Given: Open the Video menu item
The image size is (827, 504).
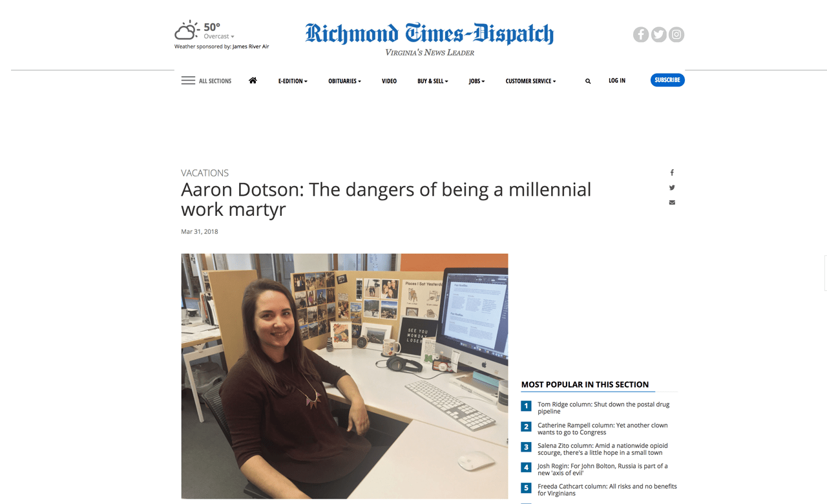Looking at the screenshot, I should (389, 81).
